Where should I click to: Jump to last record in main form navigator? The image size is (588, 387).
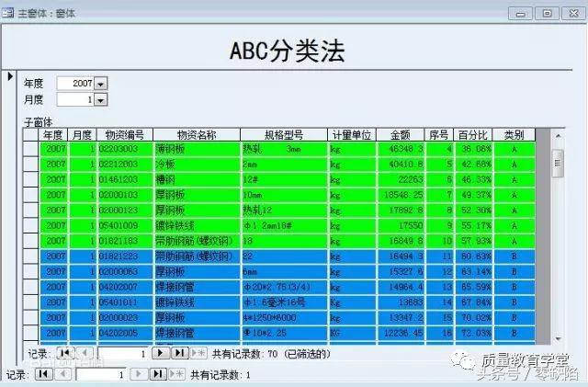(158, 374)
